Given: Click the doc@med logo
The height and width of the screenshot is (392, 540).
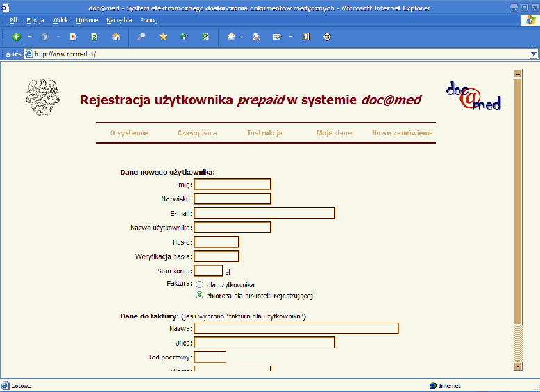Looking at the screenshot, I should 473,96.
